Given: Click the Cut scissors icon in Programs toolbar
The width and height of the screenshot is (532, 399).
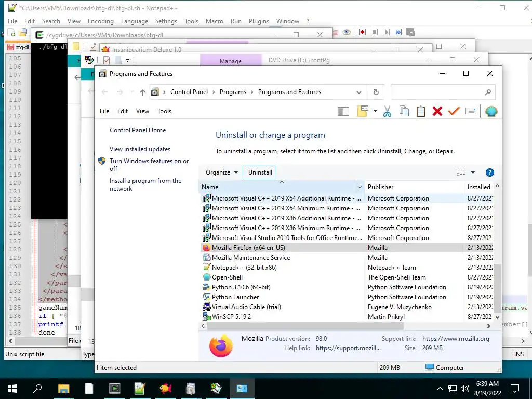Looking at the screenshot, I should tap(387, 111).
